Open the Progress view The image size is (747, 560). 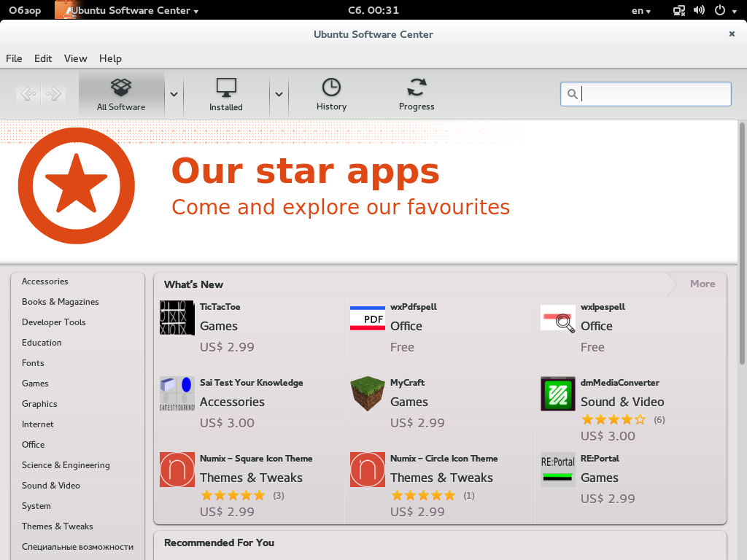tap(417, 94)
